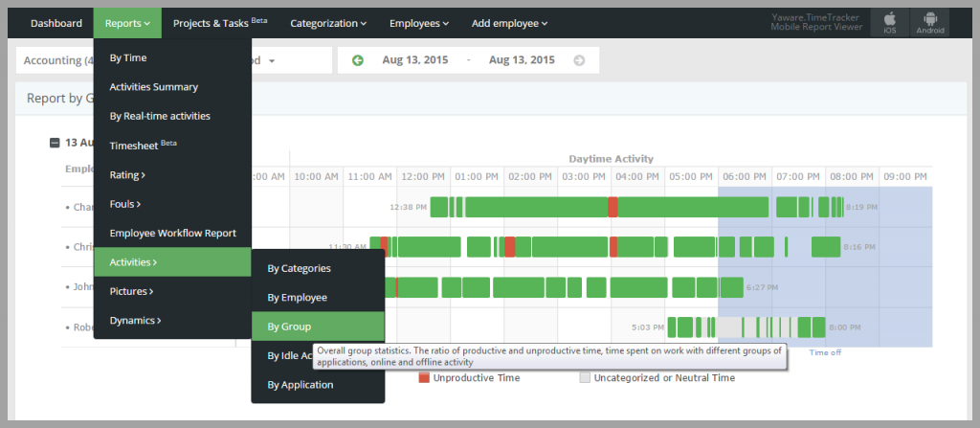Viewport: 980px width, 428px height.
Task: Expand the Rating submenu
Action: (x=172, y=174)
